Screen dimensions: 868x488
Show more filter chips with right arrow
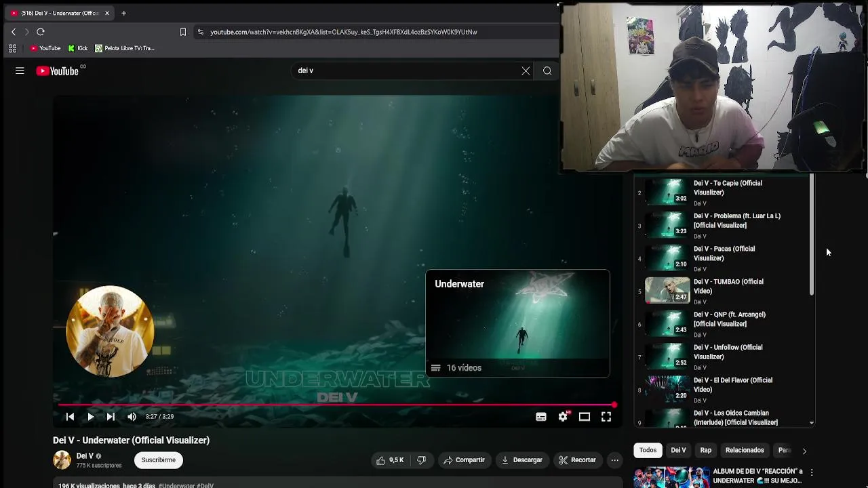[x=804, y=451]
